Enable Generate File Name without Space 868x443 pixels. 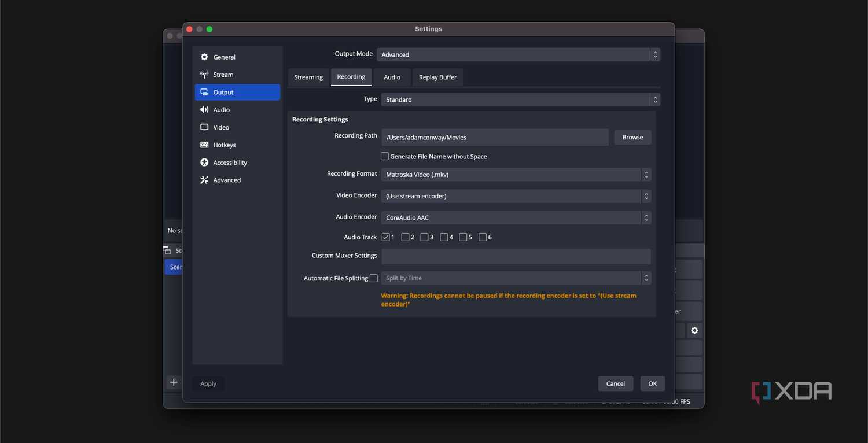point(384,156)
